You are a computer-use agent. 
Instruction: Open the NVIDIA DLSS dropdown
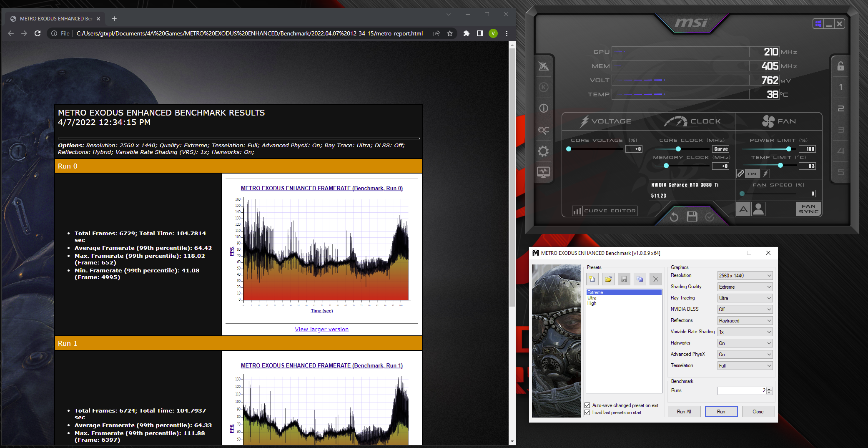745,310
